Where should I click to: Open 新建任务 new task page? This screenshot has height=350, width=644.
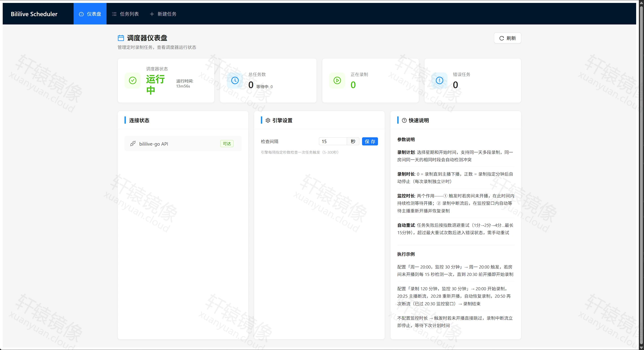pyautogui.click(x=163, y=14)
